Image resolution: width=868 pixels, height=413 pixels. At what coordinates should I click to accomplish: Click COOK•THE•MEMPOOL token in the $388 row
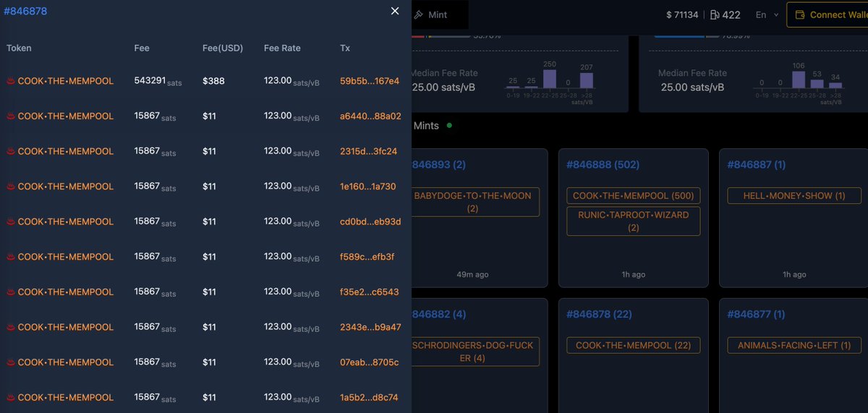(66, 81)
